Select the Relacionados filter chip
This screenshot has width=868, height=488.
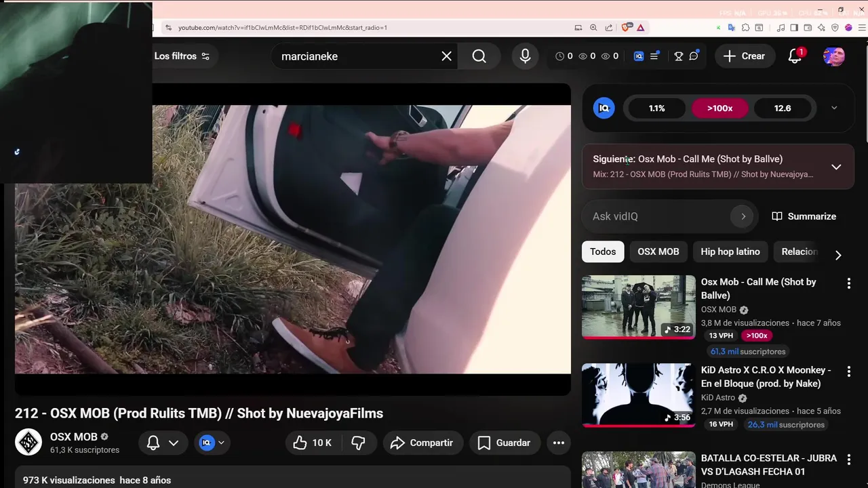[800, 251]
